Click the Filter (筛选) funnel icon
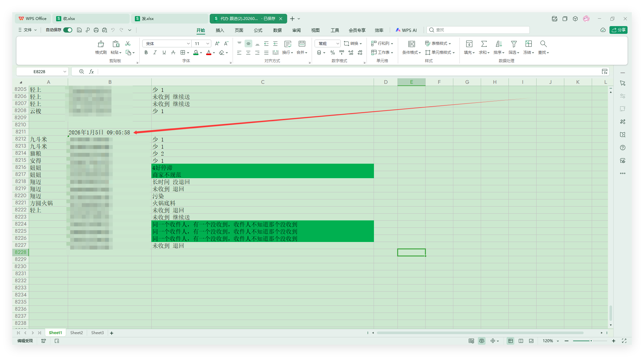The height and width of the screenshot is (357, 644). pyautogui.click(x=514, y=44)
